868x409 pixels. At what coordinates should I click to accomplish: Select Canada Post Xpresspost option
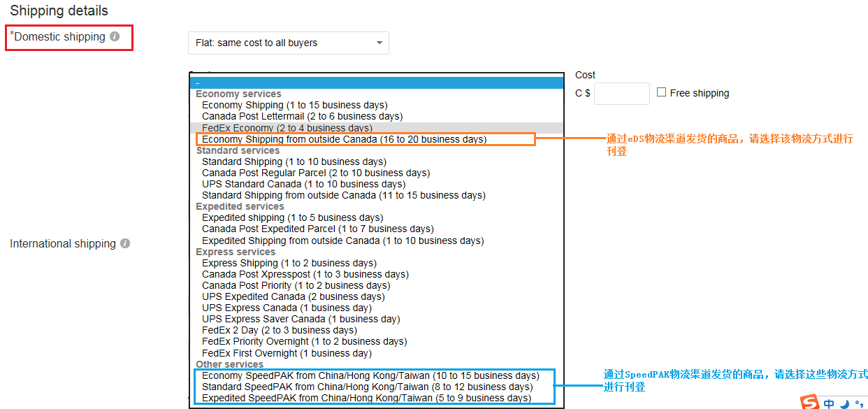point(305,274)
